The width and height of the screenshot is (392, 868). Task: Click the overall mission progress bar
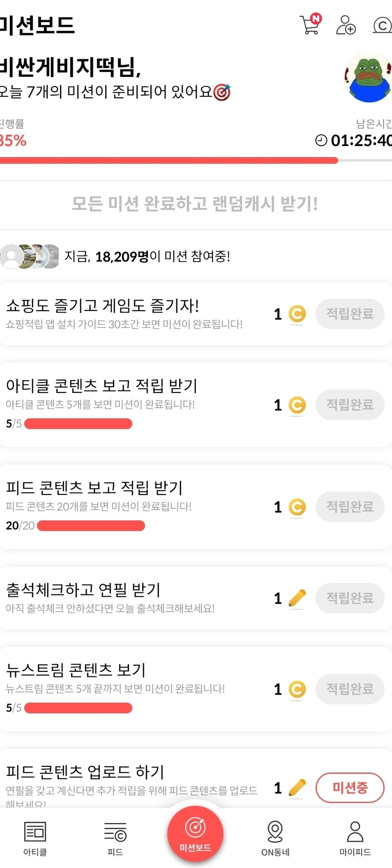pos(189,160)
